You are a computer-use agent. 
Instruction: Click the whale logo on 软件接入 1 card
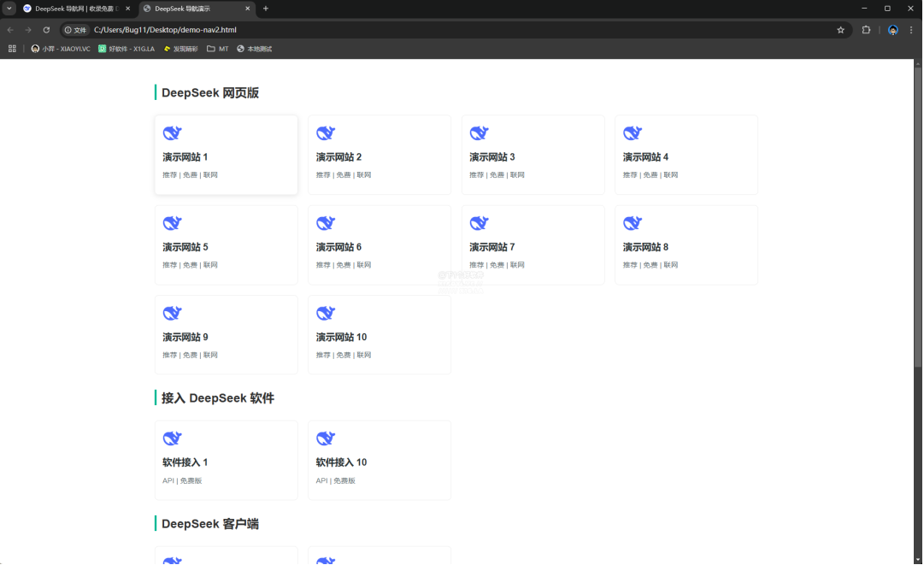(x=173, y=438)
